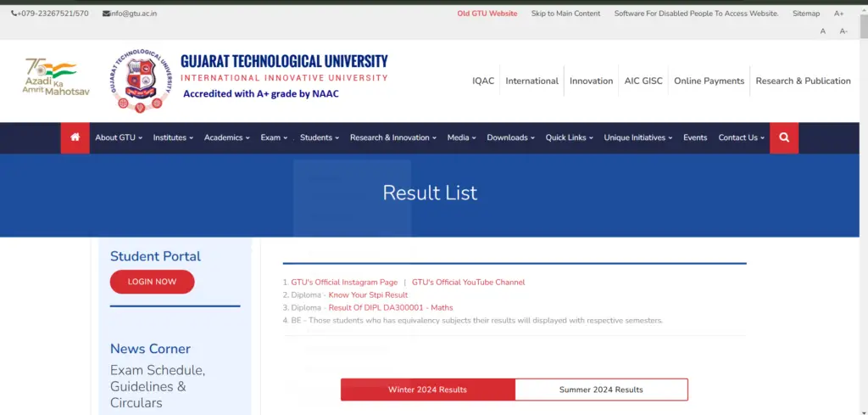Expand the Academics dropdown menu
The width and height of the screenshot is (868, 415).
point(227,137)
